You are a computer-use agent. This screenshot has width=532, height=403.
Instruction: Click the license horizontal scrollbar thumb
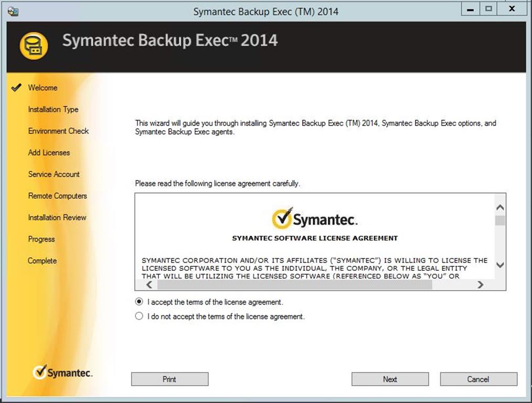295,285
